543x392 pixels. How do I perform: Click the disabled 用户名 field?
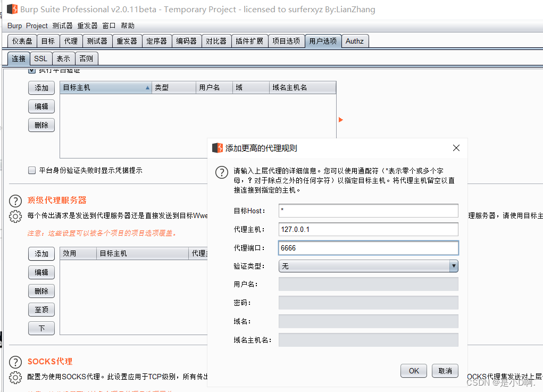pyautogui.click(x=369, y=284)
